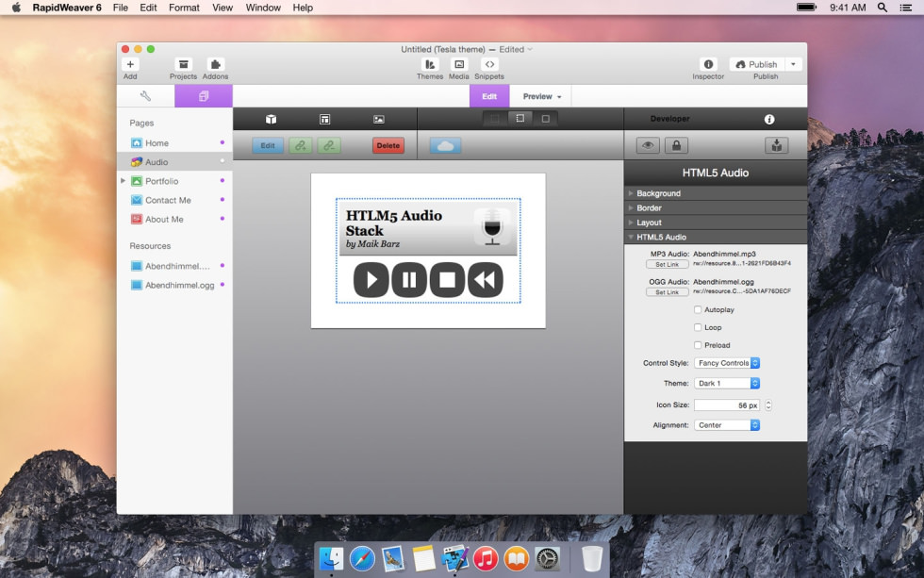924x578 pixels.
Task: Select the first outline view mode button
Action: click(x=495, y=119)
